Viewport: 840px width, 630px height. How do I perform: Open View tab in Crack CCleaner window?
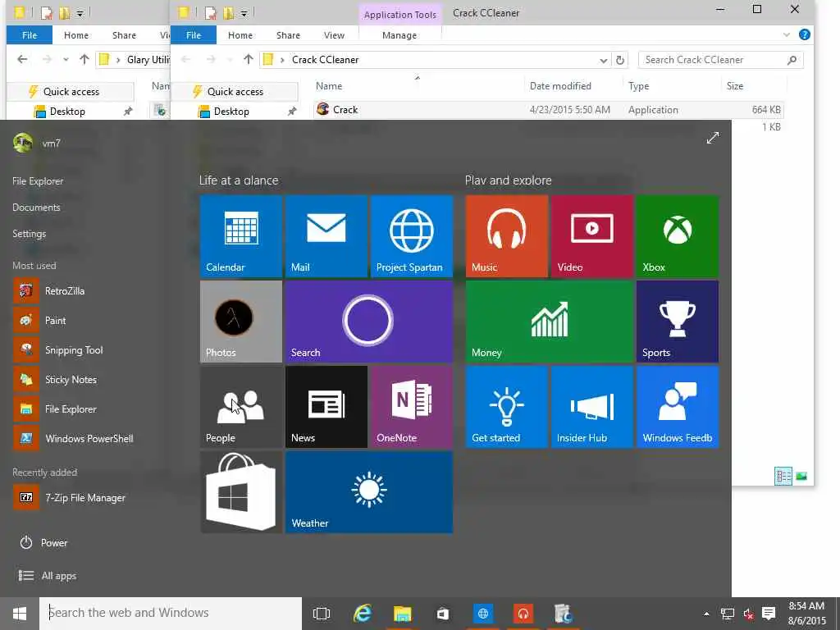coord(335,35)
